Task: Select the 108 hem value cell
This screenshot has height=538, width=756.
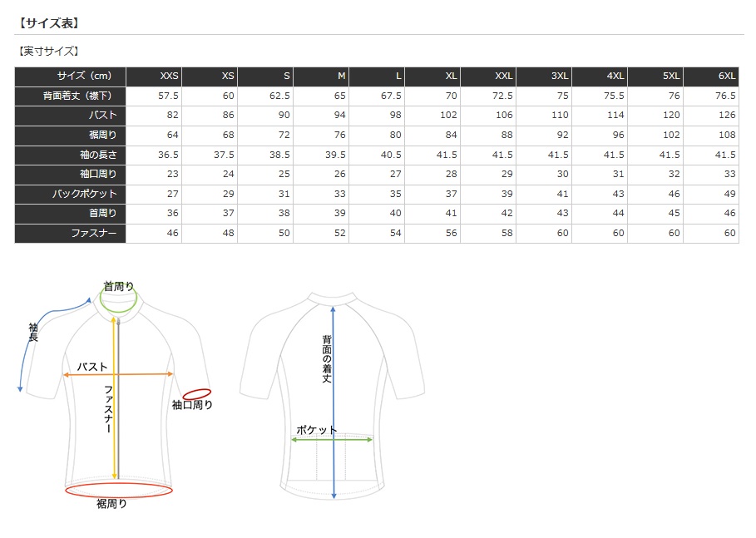Action: click(711, 136)
